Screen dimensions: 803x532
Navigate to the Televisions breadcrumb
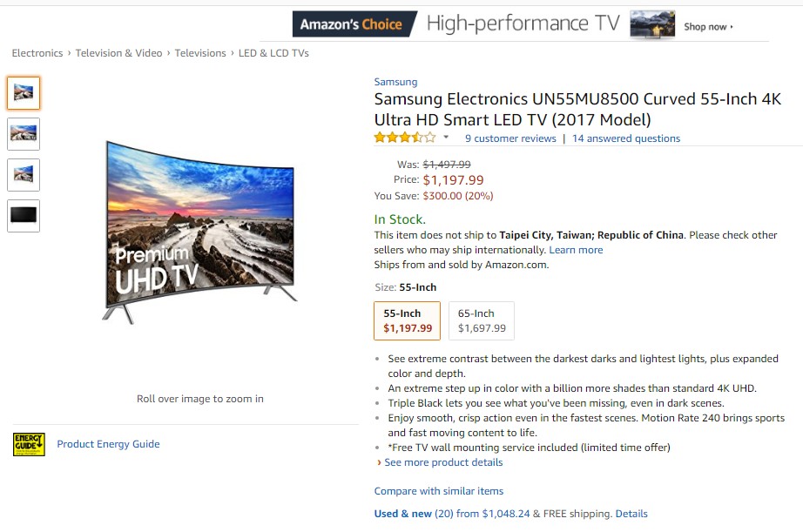pos(200,53)
